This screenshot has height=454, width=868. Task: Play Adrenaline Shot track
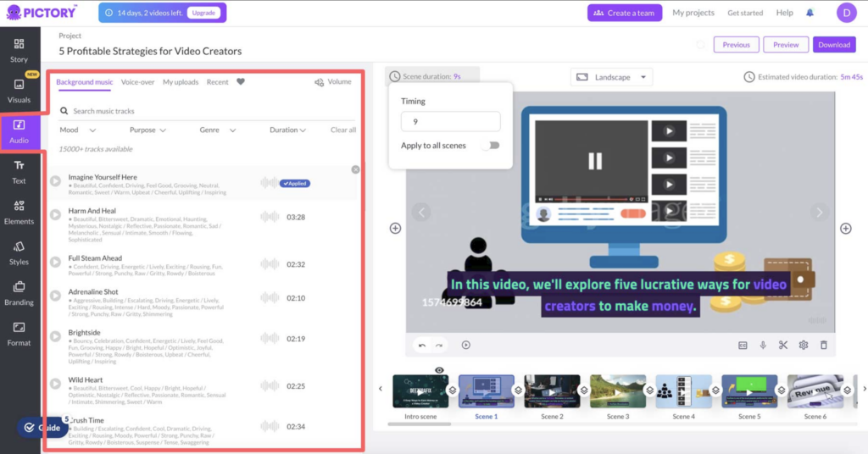coord(55,296)
